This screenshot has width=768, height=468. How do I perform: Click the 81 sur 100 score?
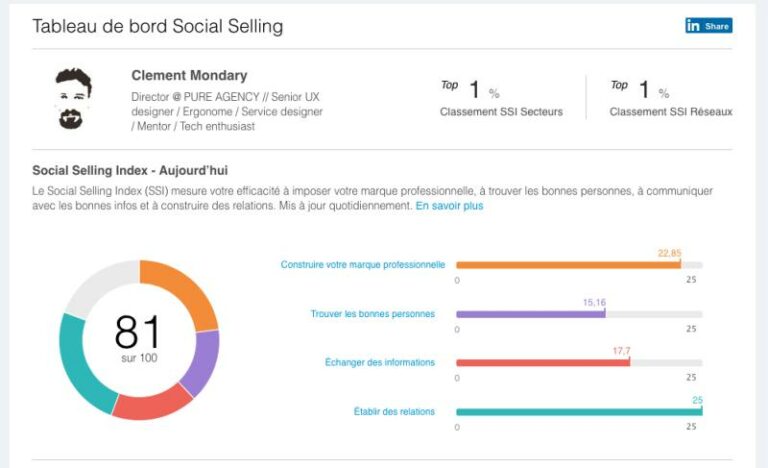click(x=138, y=338)
